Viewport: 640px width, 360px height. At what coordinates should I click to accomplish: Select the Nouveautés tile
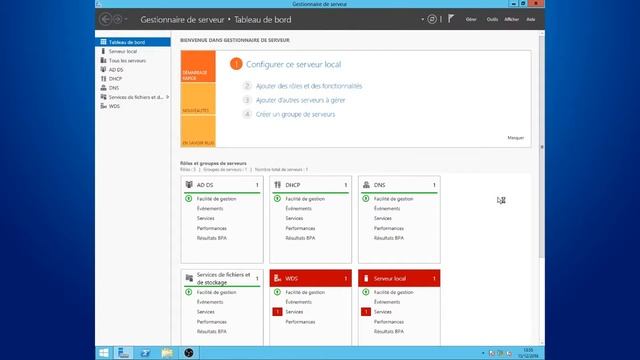coord(198,99)
